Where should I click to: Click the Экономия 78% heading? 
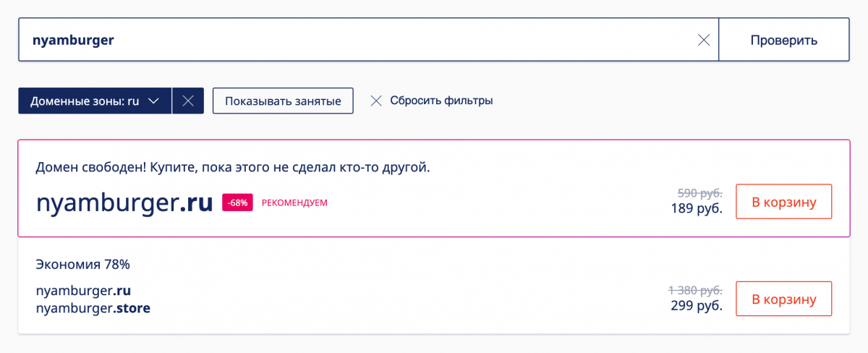coord(82,265)
